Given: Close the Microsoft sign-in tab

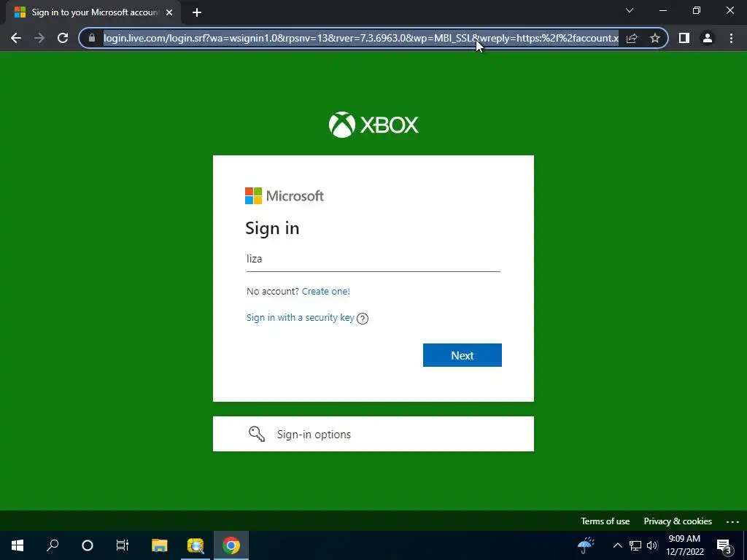Looking at the screenshot, I should click(x=169, y=12).
